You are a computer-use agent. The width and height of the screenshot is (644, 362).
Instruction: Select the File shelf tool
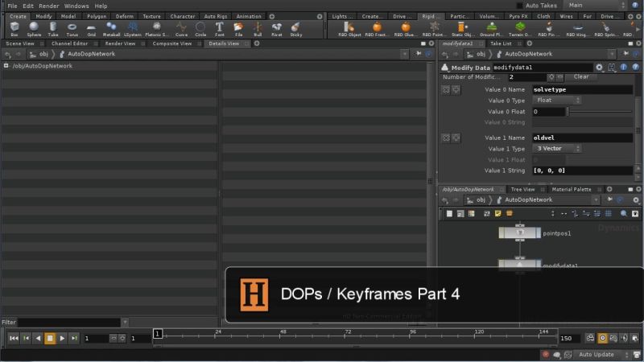coord(238,29)
